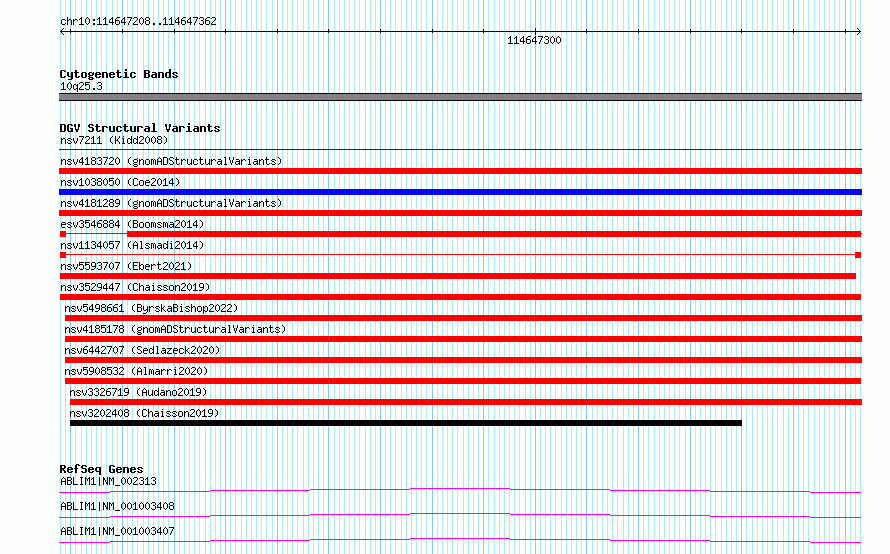Open variant nsv1134057 (Alsmadi2014) label
This screenshot has height=554, width=890.
pos(132,245)
